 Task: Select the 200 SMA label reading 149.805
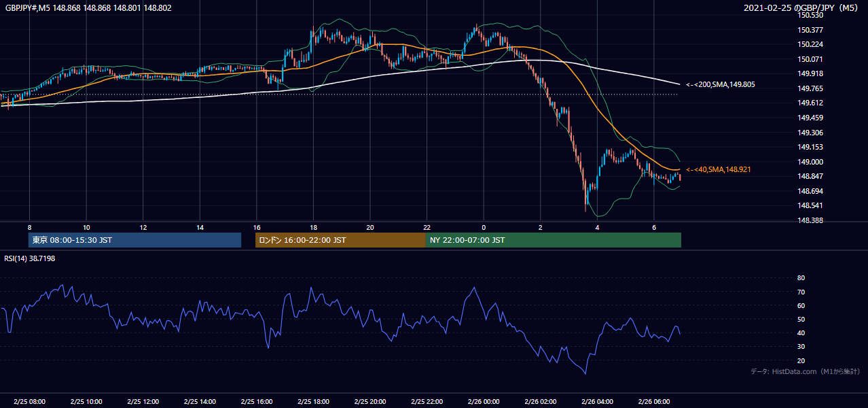pos(721,84)
